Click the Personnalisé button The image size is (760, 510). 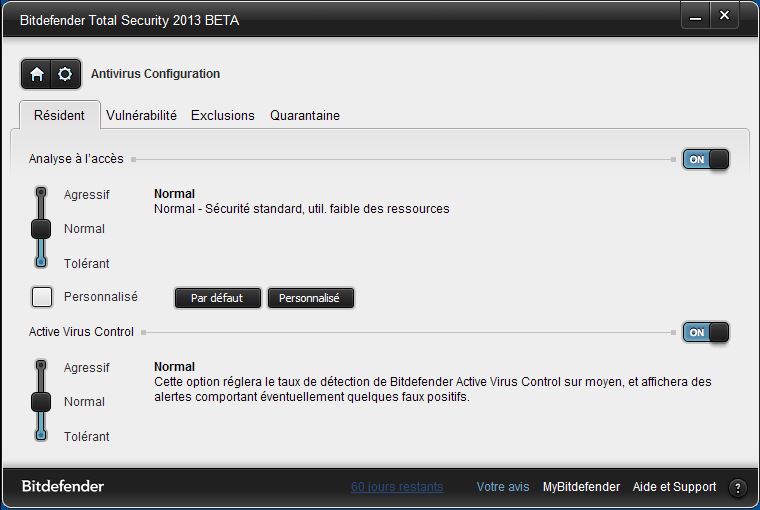310,298
